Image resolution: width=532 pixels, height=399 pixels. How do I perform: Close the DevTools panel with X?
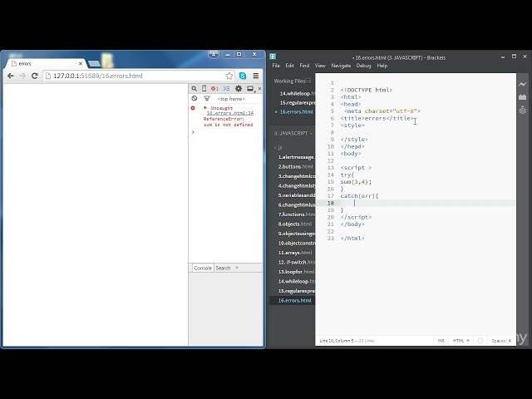pyautogui.click(x=259, y=89)
